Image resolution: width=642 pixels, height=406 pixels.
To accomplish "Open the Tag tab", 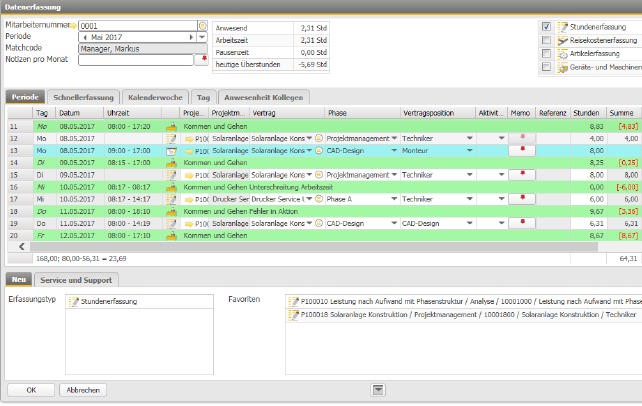I will click(203, 97).
